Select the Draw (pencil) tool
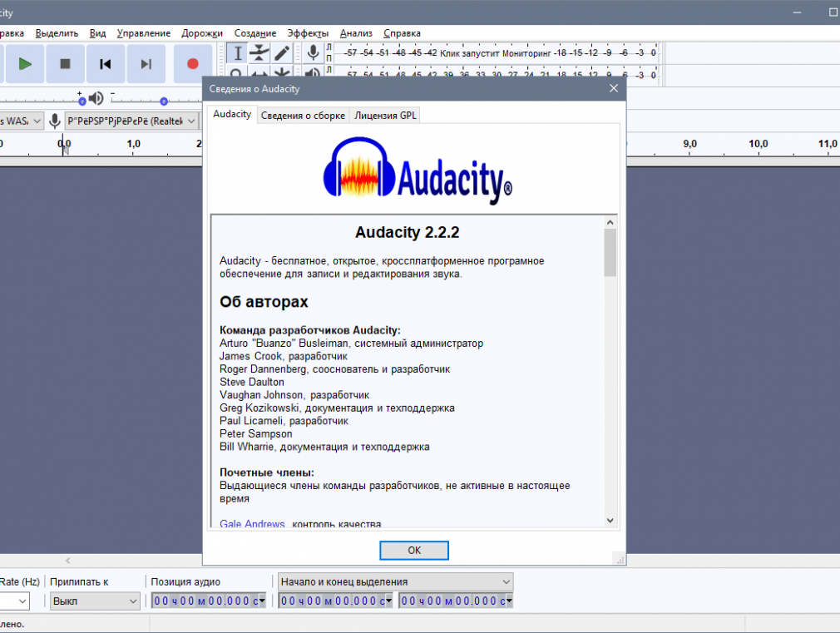The image size is (840, 633). tap(282, 53)
